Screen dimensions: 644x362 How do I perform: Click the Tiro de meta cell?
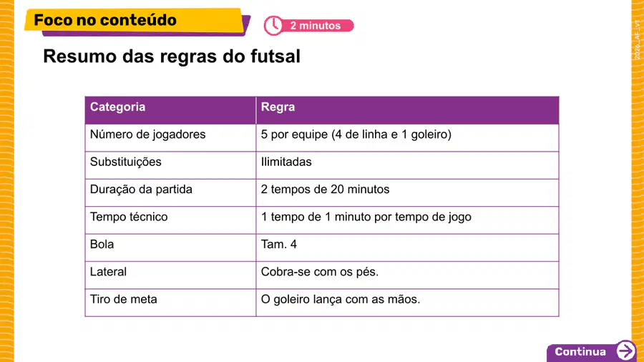(x=170, y=303)
